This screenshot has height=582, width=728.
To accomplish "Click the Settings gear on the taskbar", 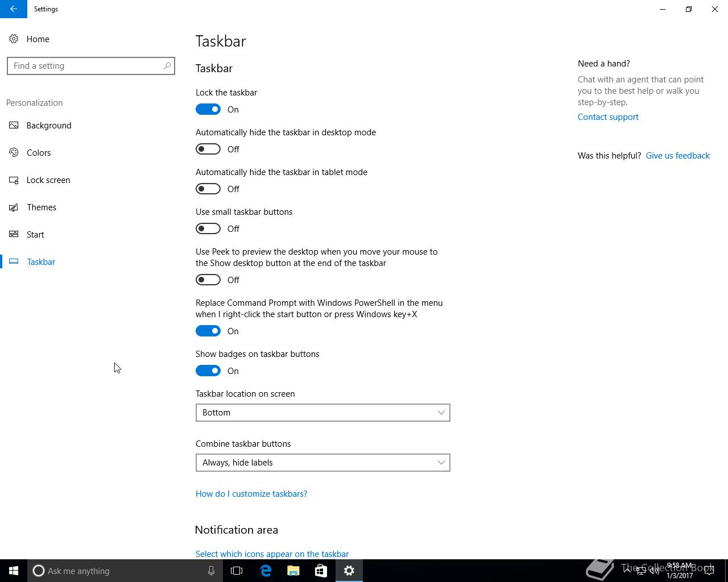I will pyautogui.click(x=349, y=571).
